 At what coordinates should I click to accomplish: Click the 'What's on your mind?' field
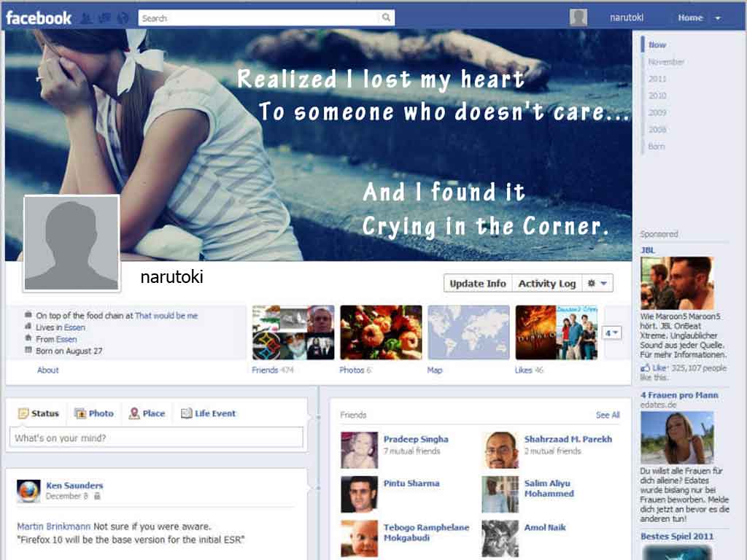[x=156, y=438]
